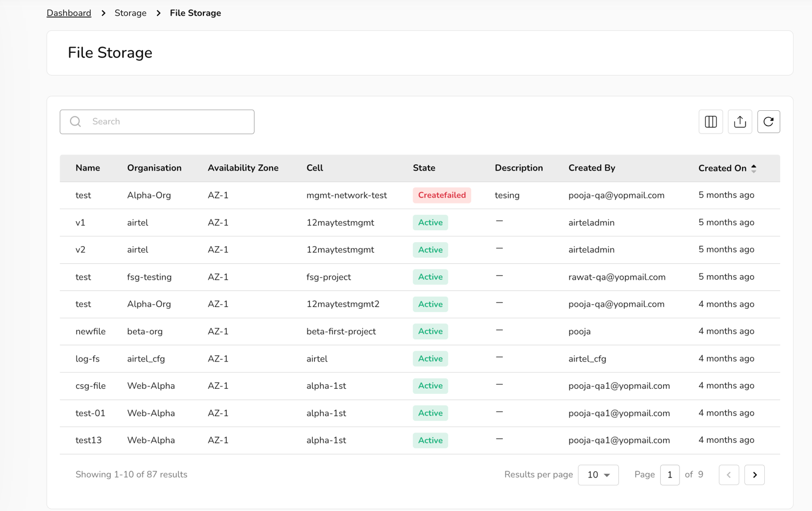Click the Organisation column header
Screen dimensions: 812x511
point(154,168)
